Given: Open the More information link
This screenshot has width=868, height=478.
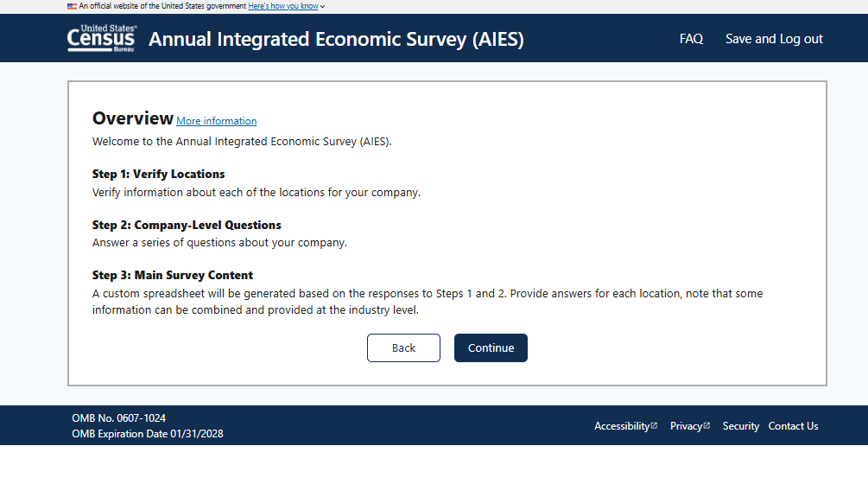Looking at the screenshot, I should point(217,121).
